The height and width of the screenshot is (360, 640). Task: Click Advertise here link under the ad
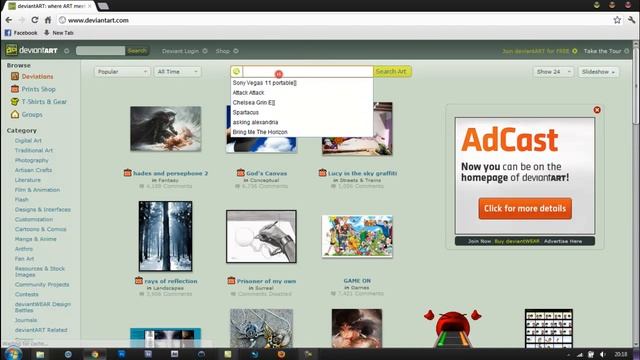563,241
